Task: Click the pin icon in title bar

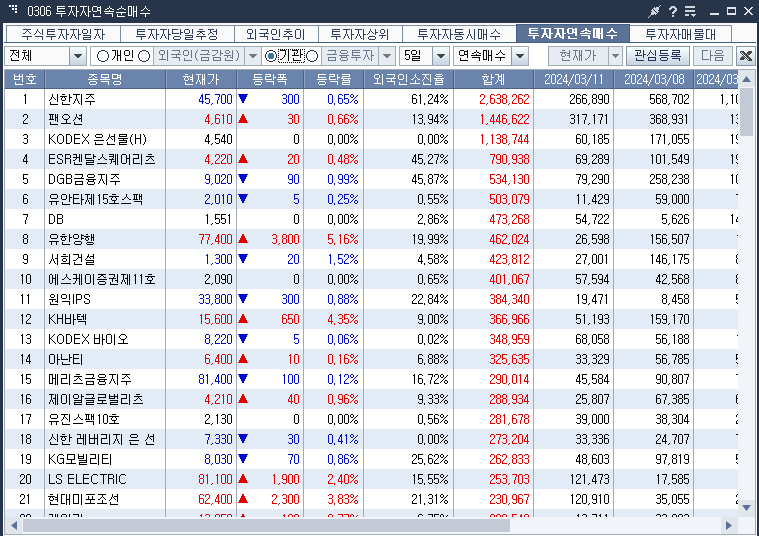Action: point(654,11)
